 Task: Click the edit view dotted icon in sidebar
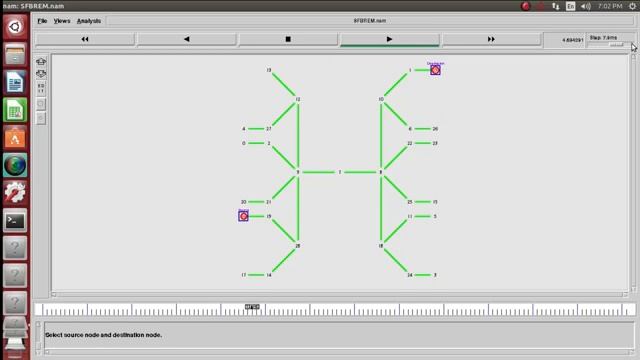pos(41,88)
